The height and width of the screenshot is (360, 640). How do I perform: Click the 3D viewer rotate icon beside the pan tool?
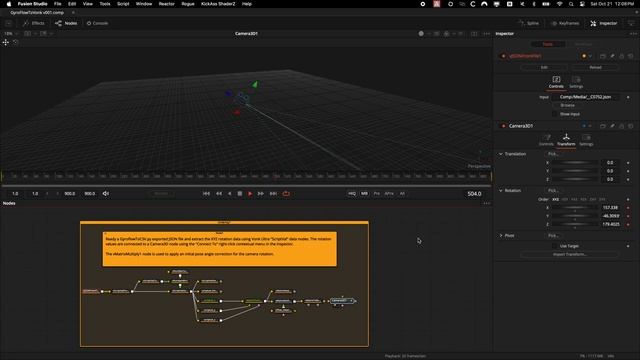click(16, 42)
